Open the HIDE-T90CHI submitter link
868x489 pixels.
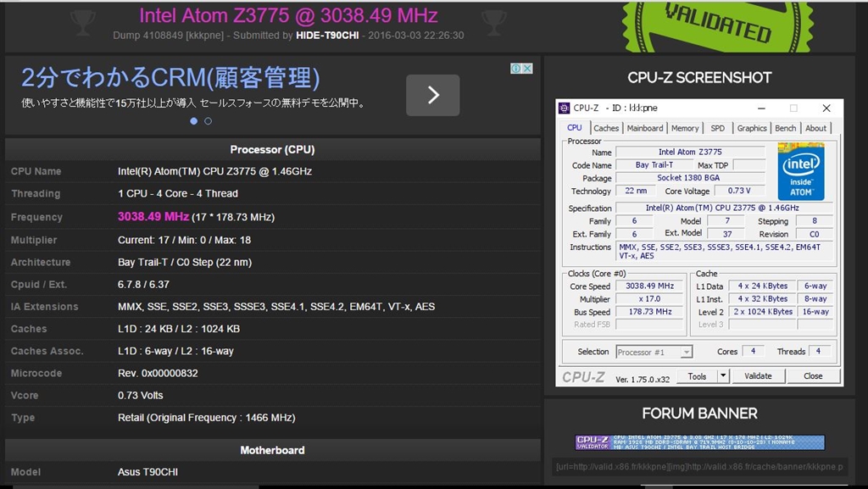tap(327, 36)
